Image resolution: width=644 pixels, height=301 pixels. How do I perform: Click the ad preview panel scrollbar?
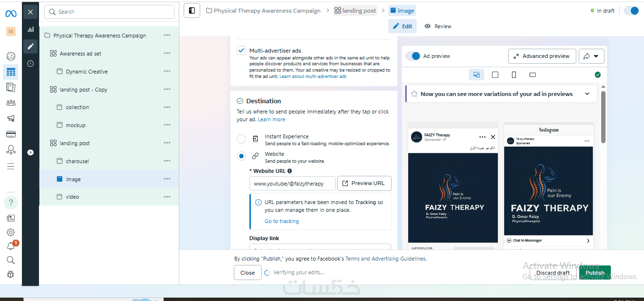pyautogui.click(x=603, y=117)
